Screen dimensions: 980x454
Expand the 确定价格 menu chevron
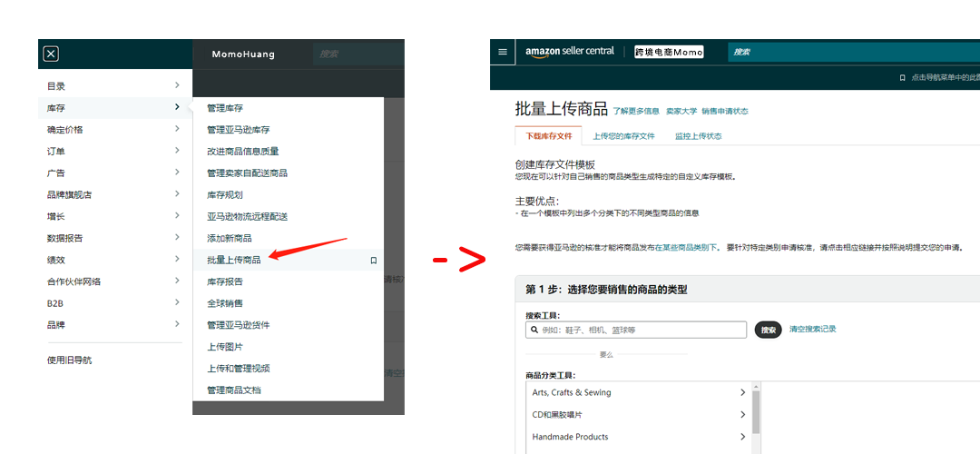pyautogui.click(x=177, y=129)
